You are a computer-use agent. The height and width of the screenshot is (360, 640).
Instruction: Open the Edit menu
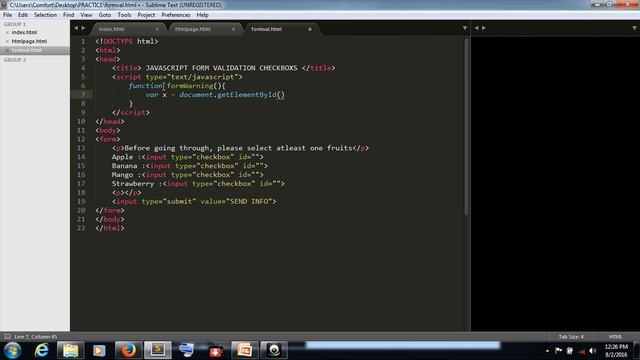click(x=23, y=15)
